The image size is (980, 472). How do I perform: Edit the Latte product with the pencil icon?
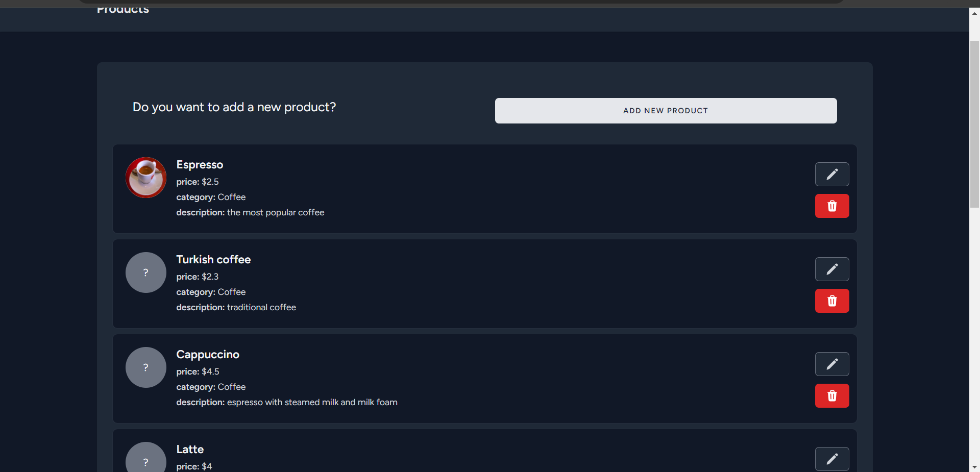pyautogui.click(x=831, y=459)
